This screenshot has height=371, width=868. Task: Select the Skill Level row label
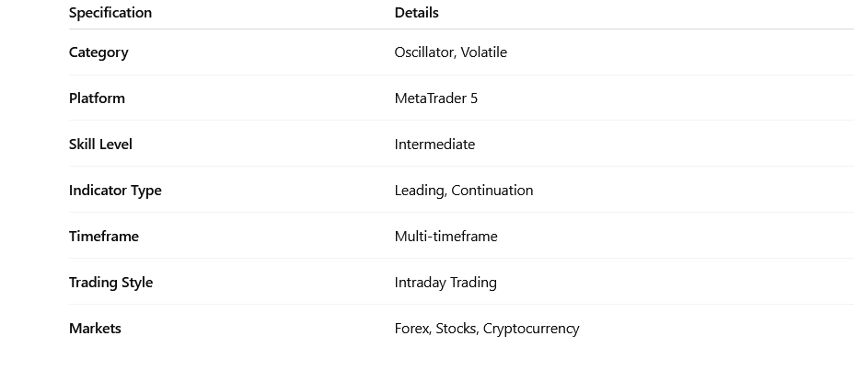(x=100, y=145)
